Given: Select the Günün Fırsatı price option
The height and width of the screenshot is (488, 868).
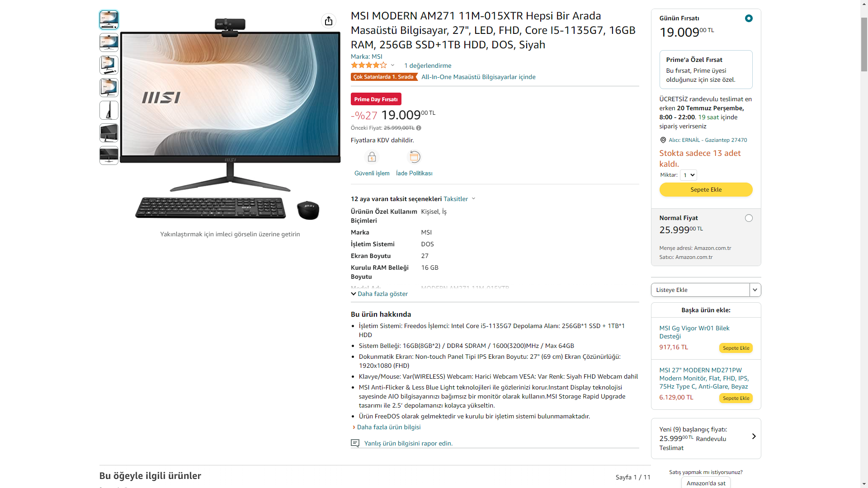Looking at the screenshot, I should point(749,19).
